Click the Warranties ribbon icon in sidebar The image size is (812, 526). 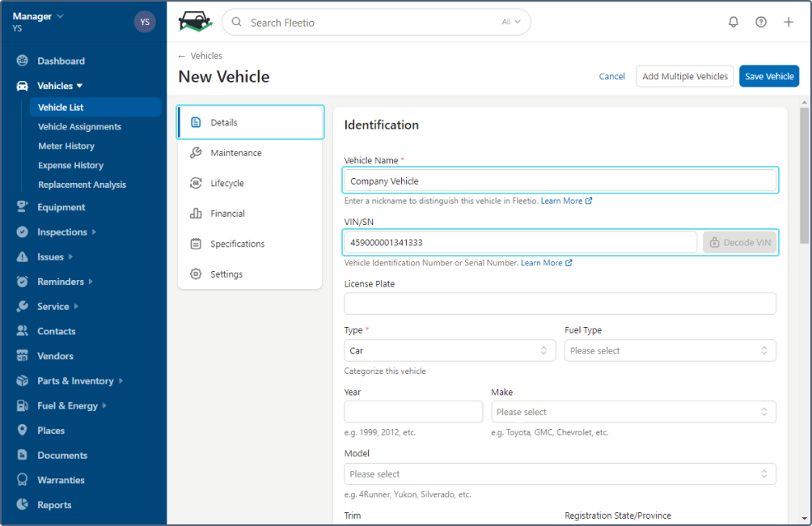(x=22, y=480)
